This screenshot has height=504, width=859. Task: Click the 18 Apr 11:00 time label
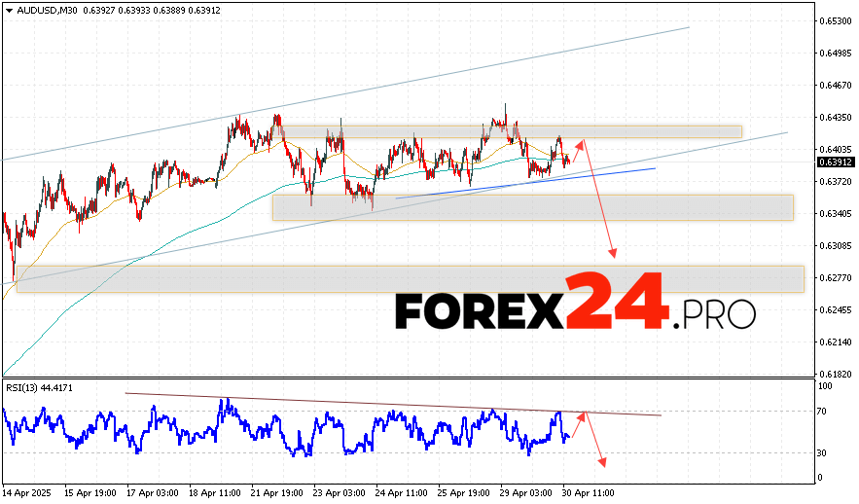[x=215, y=493]
